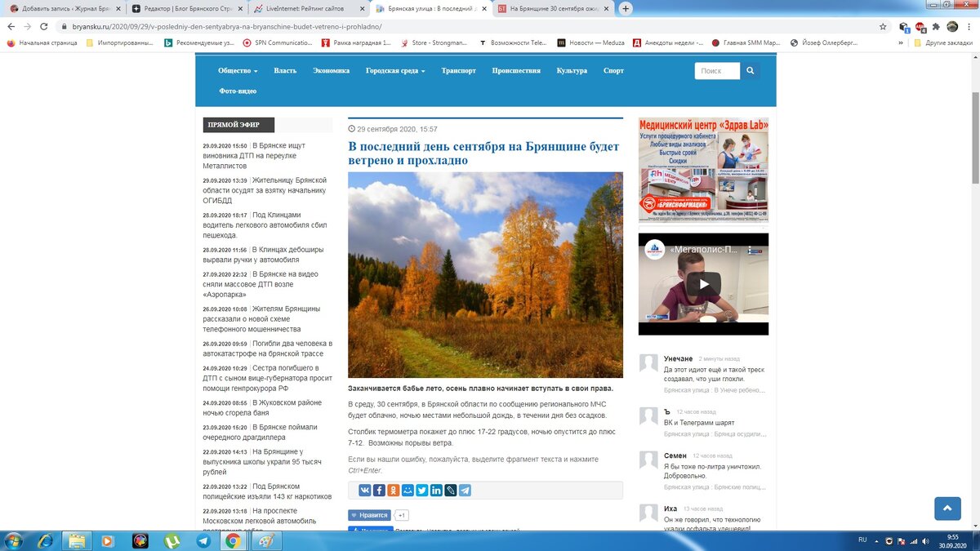Share article on Moy Mir
The width and height of the screenshot is (980, 551).
coord(408,490)
